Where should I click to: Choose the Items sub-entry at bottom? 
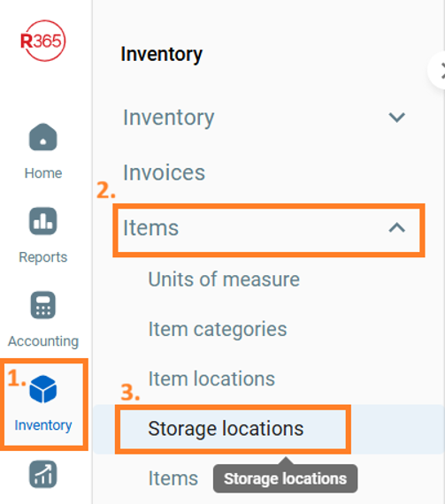point(173,478)
